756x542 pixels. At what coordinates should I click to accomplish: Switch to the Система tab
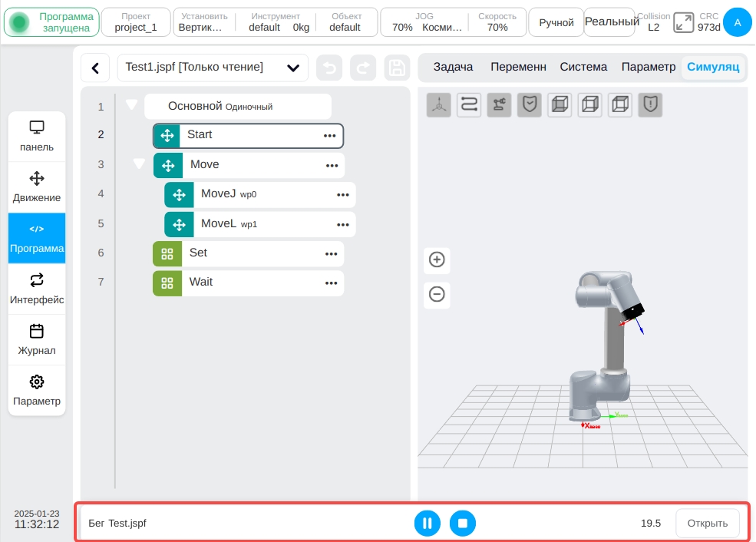[x=583, y=67]
